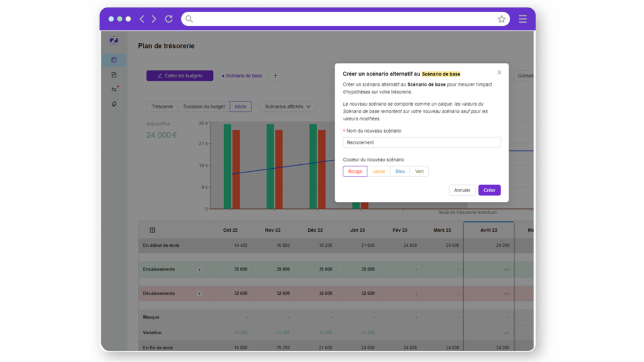
Task: Choose Rouge as scenario color
Action: point(355,171)
